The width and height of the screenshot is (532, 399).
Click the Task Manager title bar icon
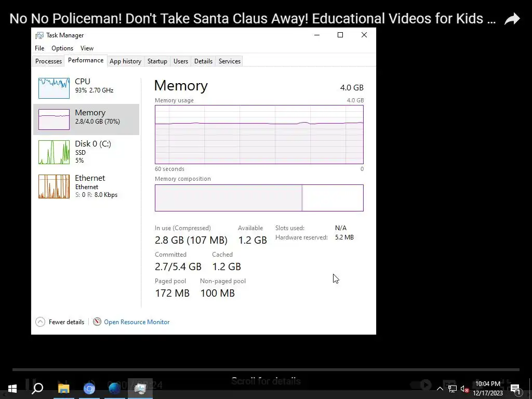pyautogui.click(x=39, y=35)
